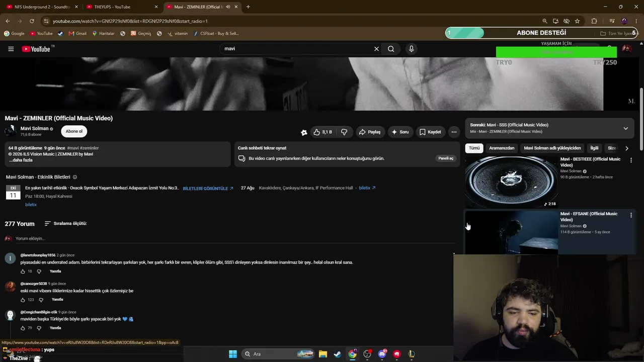Open File Explorer from the taskbar
Image resolution: width=644 pixels, height=362 pixels.
click(x=323, y=354)
